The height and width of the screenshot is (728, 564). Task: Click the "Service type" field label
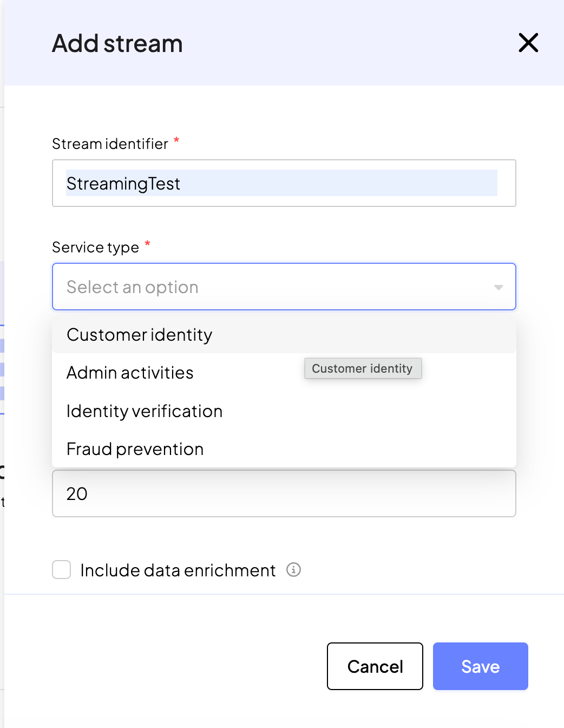click(96, 248)
